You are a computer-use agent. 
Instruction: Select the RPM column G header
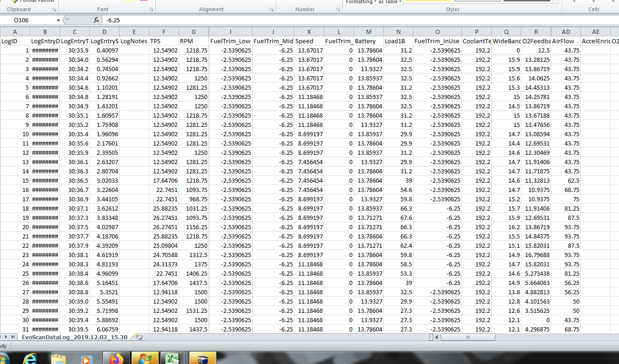[193, 32]
